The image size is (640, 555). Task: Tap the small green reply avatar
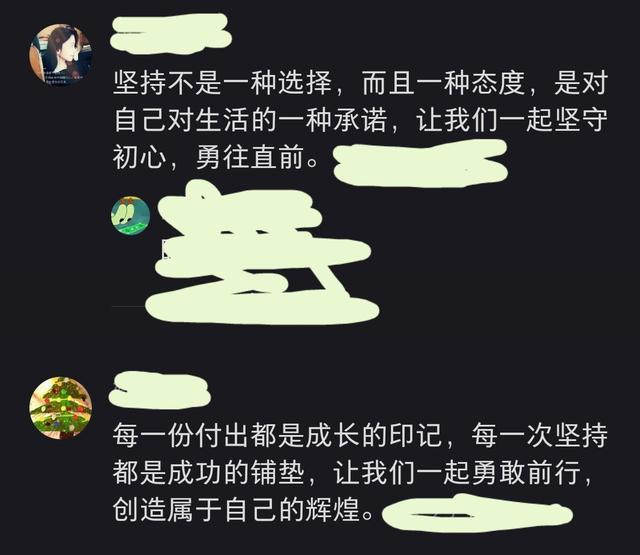131,215
